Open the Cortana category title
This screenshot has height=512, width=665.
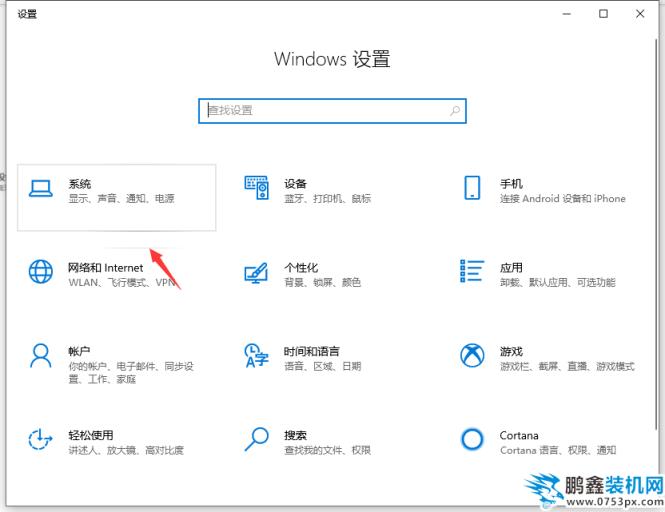519,436
